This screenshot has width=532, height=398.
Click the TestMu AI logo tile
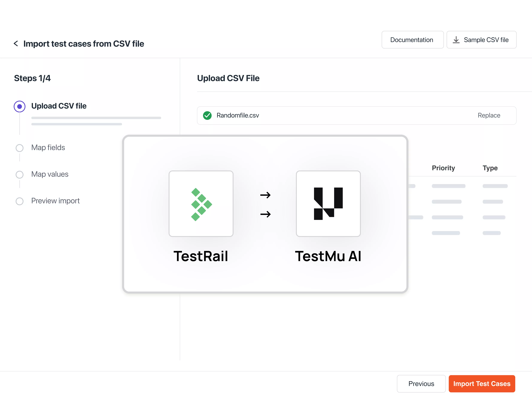click(328, 204)
